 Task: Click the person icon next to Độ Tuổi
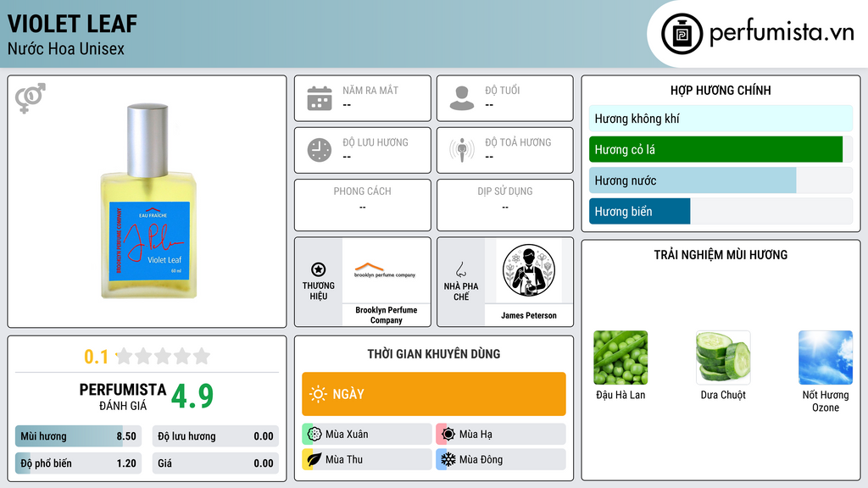pyautogui.click(x=462, y=98)
